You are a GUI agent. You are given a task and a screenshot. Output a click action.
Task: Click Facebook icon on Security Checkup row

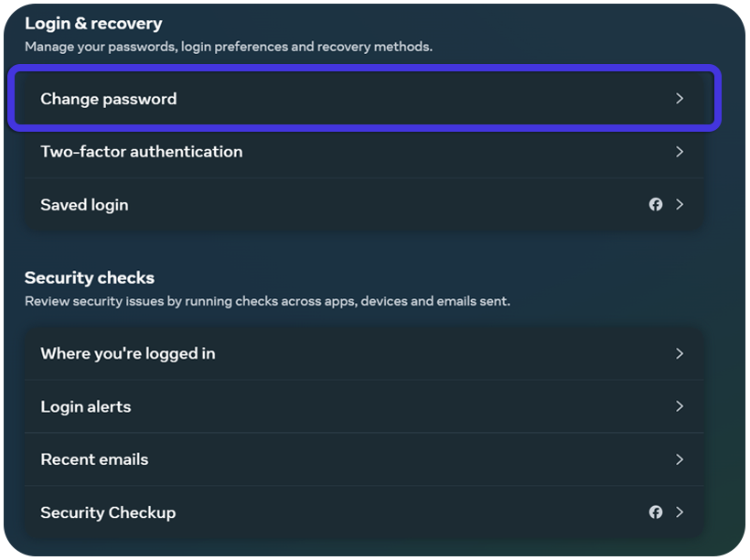(x=656, y=512)
